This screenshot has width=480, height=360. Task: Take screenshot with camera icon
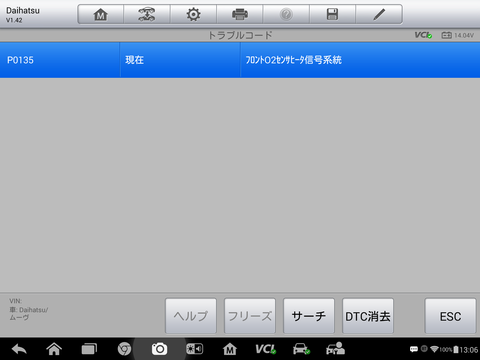pos(159,349)
